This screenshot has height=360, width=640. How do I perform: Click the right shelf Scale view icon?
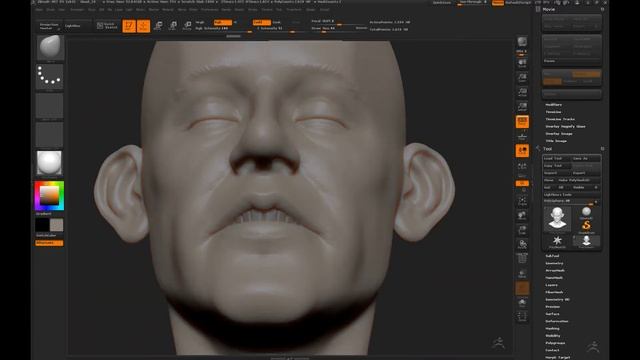tap(522, 230)
